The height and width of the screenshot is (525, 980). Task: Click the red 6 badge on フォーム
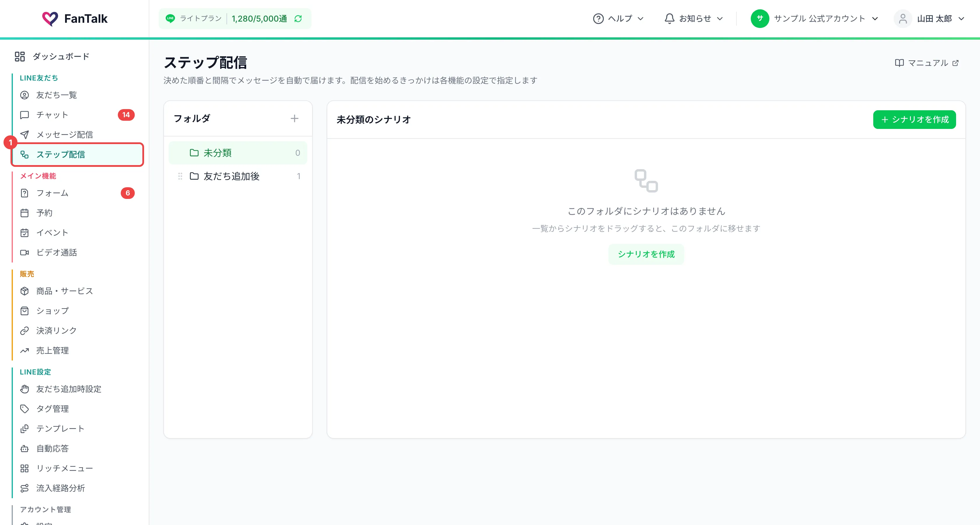(x=128, y=193)
